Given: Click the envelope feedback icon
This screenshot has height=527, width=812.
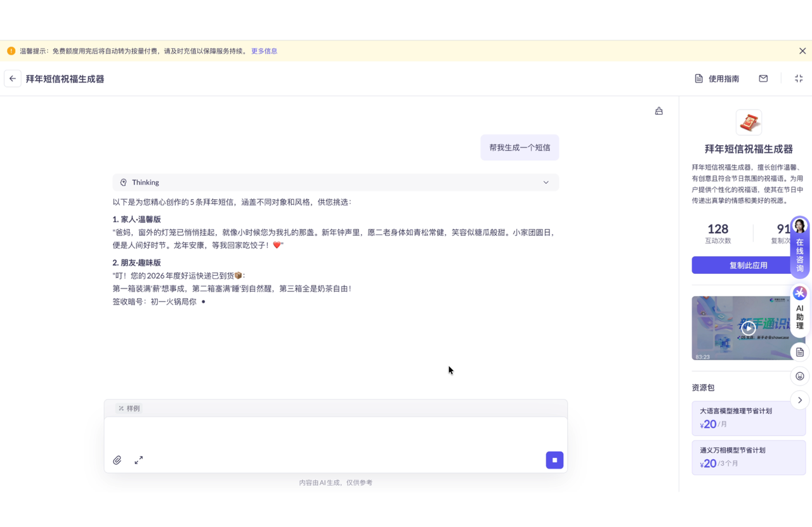Looking at the screenshot, I should (763, 79).
